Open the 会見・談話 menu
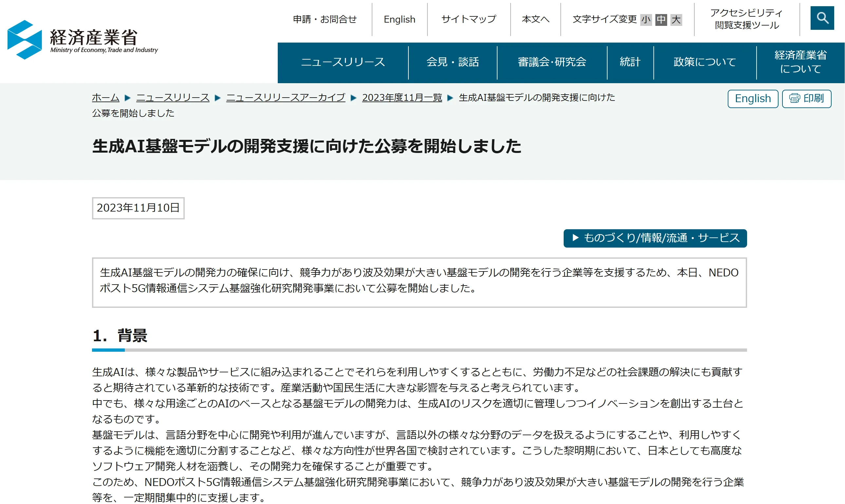The image size is (845, 504). tap(453, 63)
